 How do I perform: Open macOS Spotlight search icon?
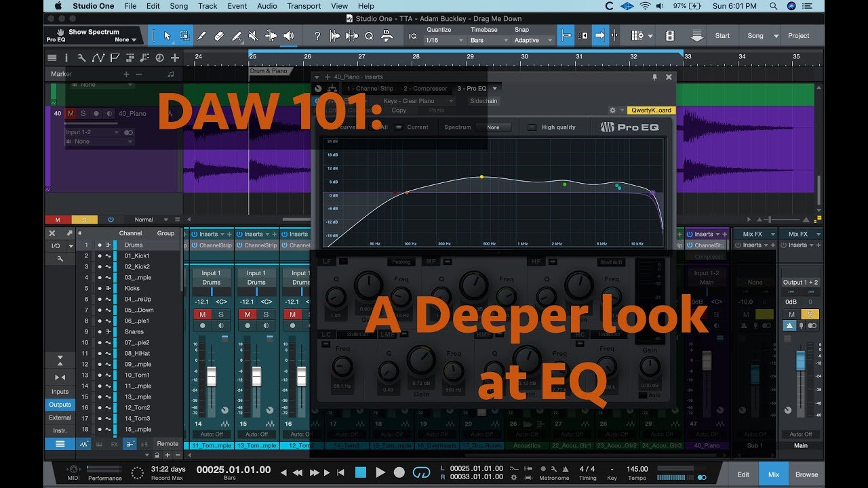click(x=774, y=6)
